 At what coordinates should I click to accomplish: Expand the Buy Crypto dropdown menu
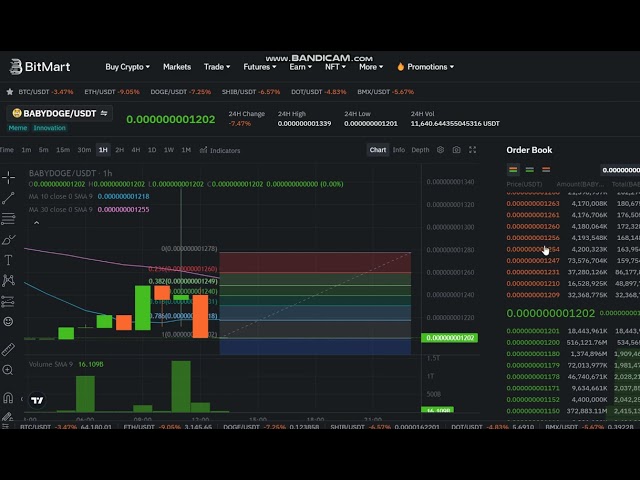[x=127, y=67]
